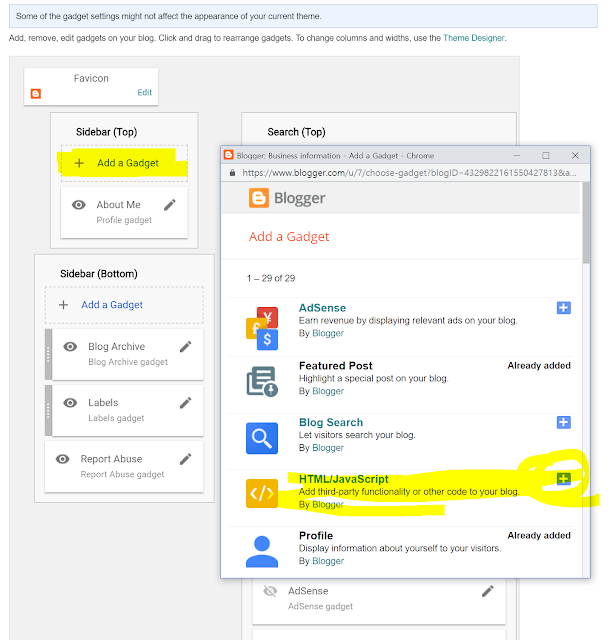Screen dimensions: 610x640
Task: Edit the About Me gadget pencil
Action: (x=170, y=204)
